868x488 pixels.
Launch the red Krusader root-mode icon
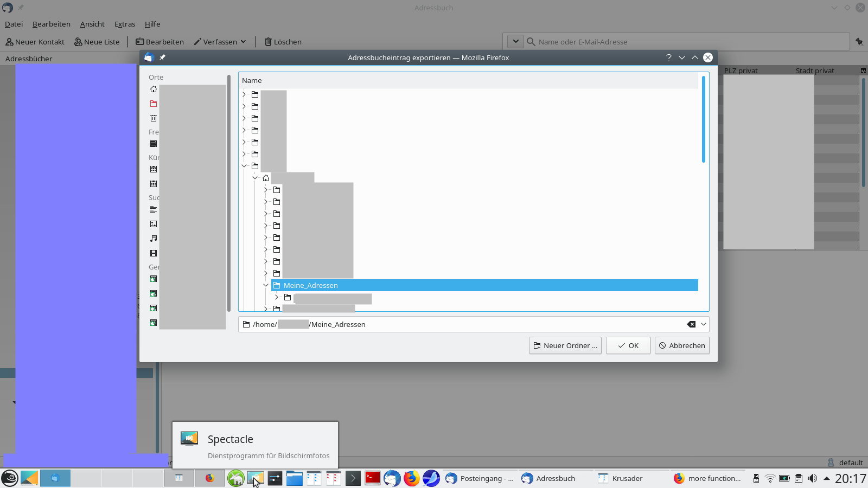334,478
